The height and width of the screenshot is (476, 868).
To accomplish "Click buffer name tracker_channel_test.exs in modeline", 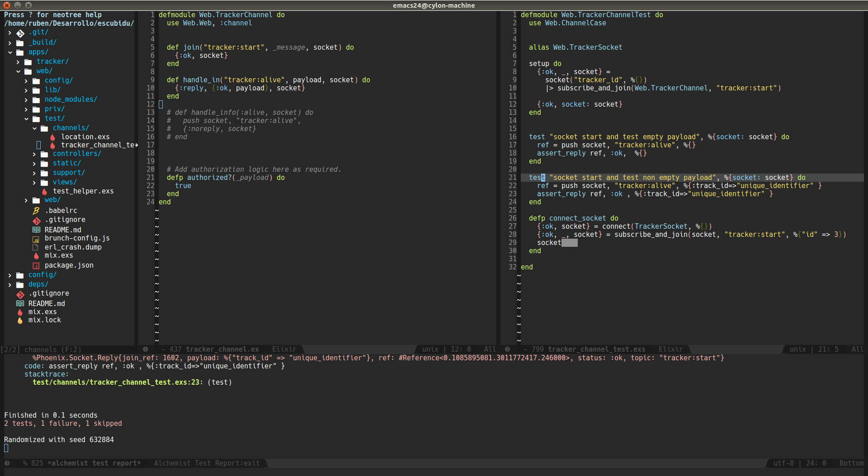I will pos(596,349).
